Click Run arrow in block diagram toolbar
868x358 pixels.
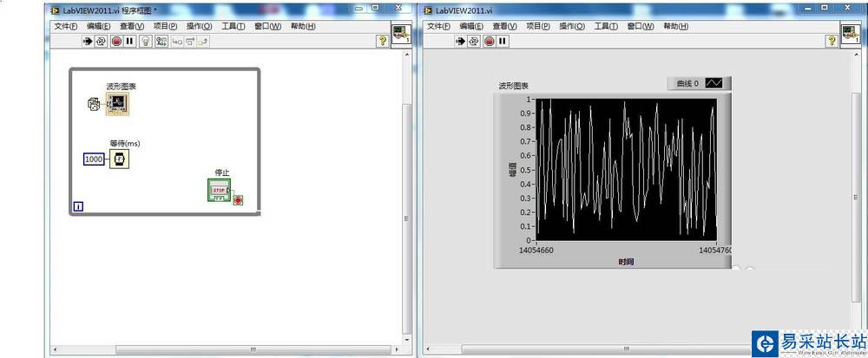click(88, 41)
